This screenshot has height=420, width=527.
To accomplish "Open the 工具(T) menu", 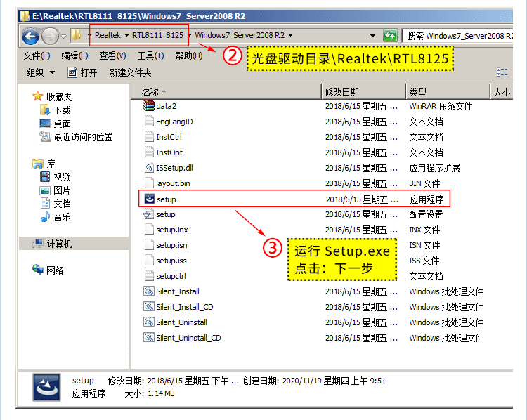I will tap(150, 55).
